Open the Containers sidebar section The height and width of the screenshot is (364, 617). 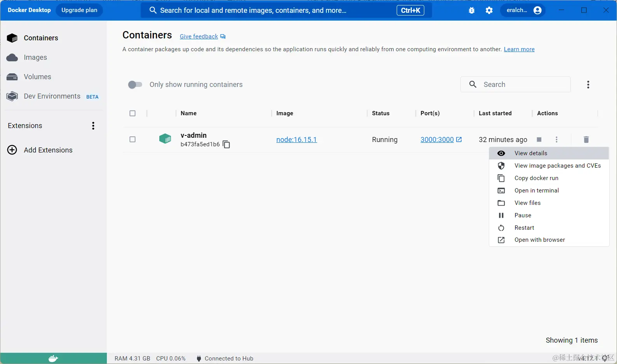pos(41,38)
